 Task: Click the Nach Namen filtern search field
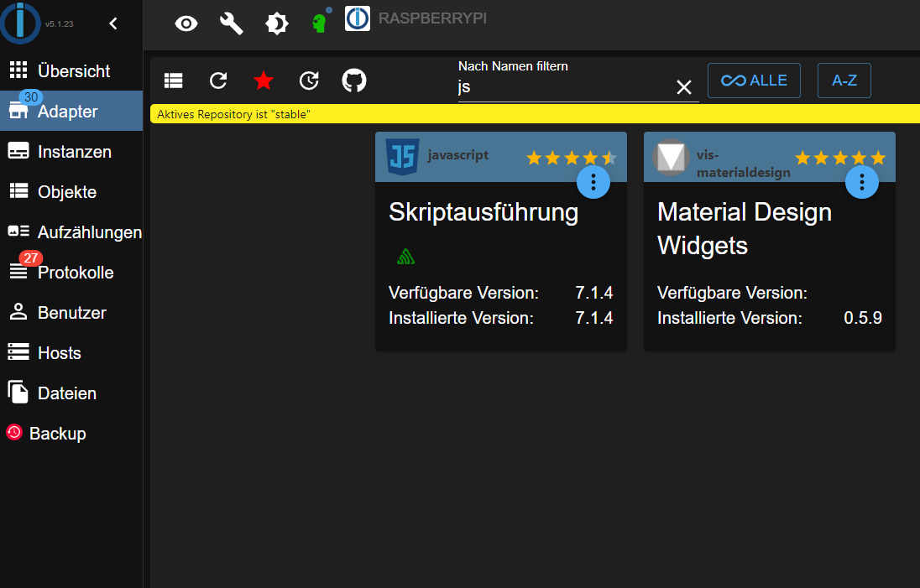[562, 87]
